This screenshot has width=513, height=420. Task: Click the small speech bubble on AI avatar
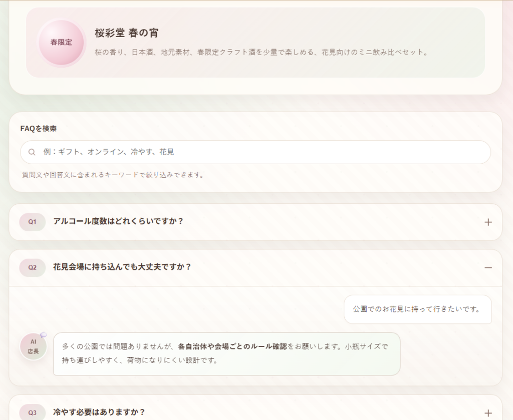pos(44,335)
